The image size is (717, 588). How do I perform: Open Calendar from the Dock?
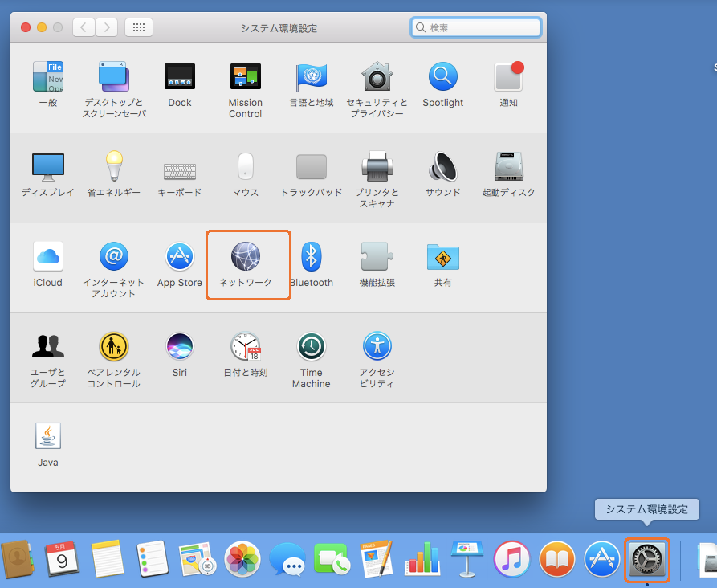(x=62, y=559)
